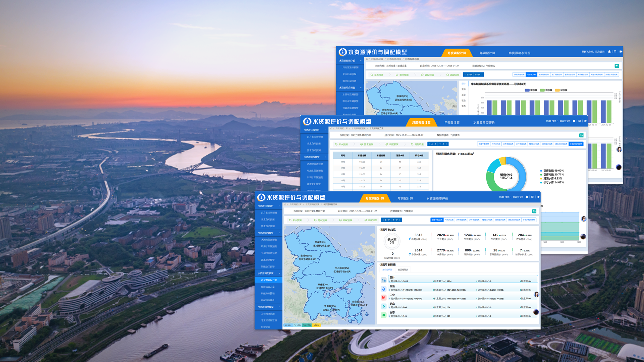Select the 调配结果 step check in front window
The width and height of the screenshot is (644, 362).
(x=366, y=220)
